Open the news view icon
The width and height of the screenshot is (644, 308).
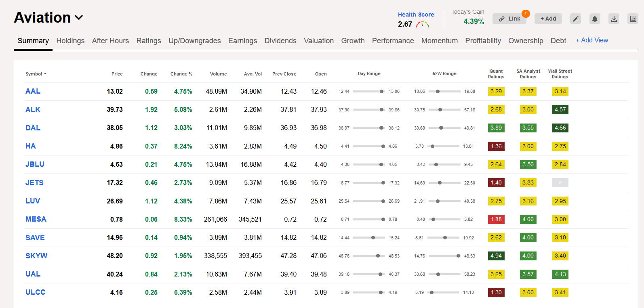[633, 19]
